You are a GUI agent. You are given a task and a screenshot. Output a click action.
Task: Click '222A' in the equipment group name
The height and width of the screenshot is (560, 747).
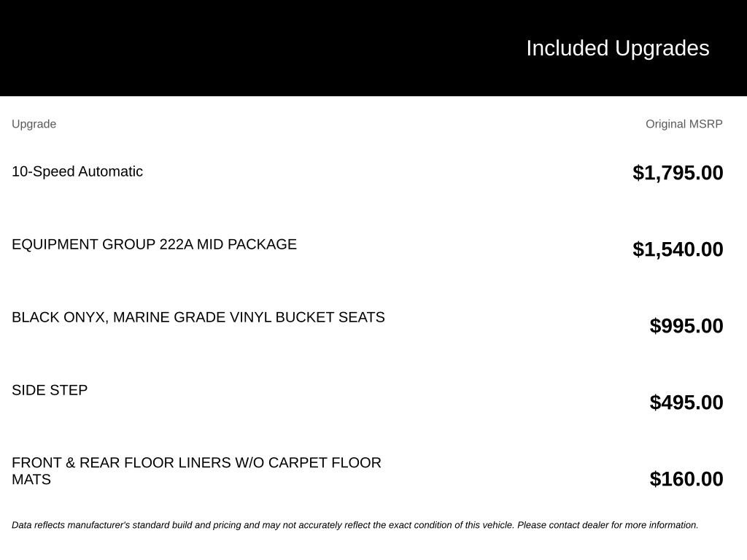177,244
